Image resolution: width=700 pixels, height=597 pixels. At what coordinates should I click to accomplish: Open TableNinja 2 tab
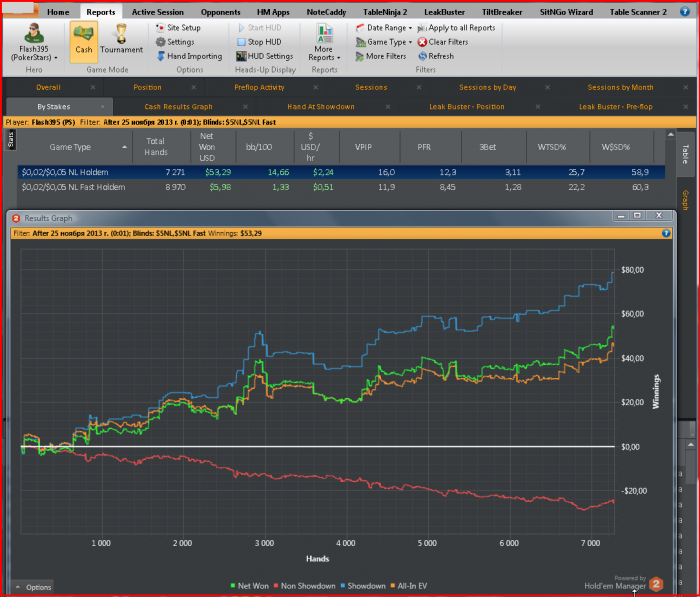click(x=385, y=12)
